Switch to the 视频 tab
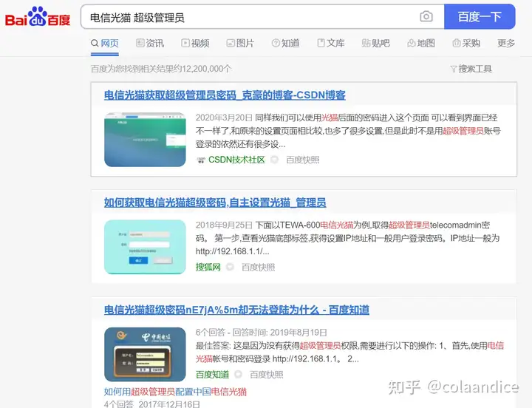The width and height of the screenshot is (532, 408). tap(195, 44)
